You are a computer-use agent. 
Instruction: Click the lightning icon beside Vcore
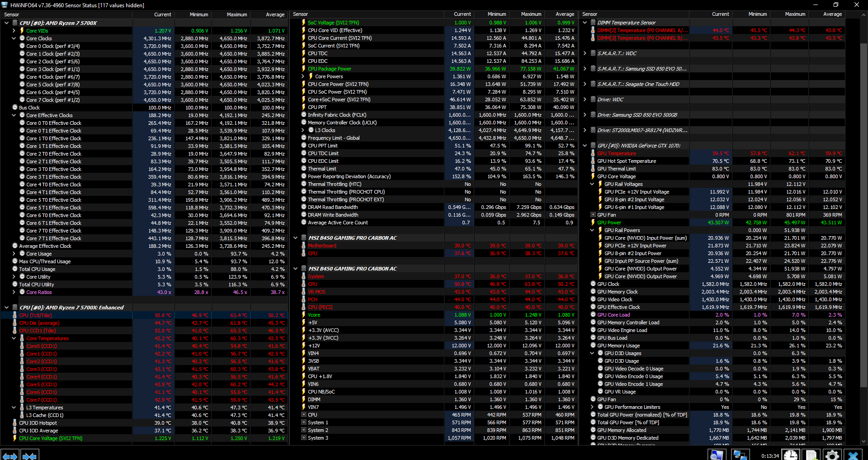tap(304, 315)
